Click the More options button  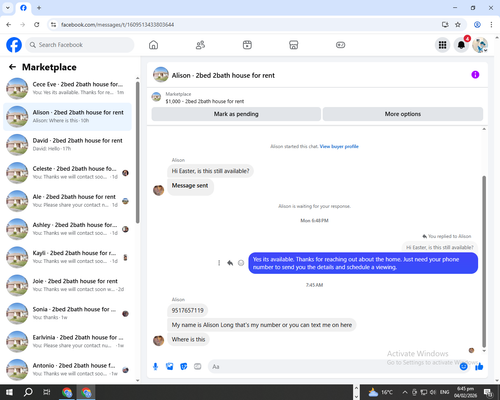point(403,114)
